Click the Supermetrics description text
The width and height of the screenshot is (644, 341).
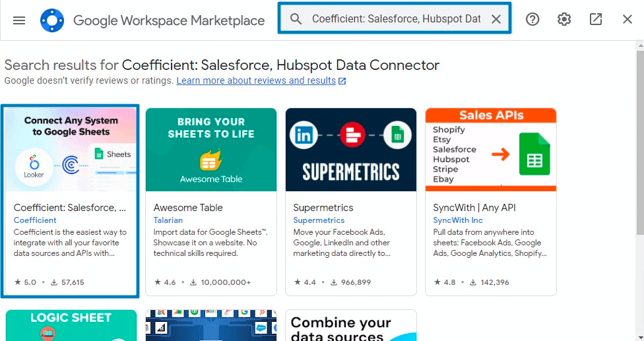342,243
